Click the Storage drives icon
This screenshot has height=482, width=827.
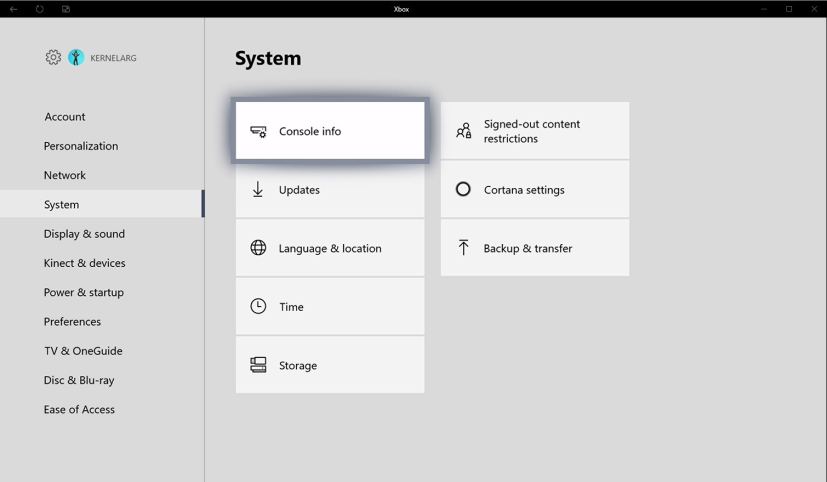point(258,364)
